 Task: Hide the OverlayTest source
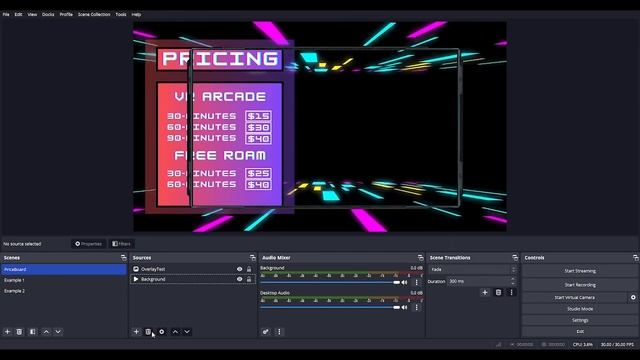pyautogui.click(x=240, y=269)
